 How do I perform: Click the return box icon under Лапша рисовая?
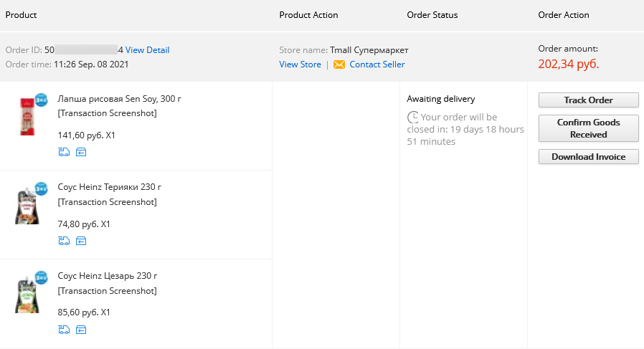[81, 153]
